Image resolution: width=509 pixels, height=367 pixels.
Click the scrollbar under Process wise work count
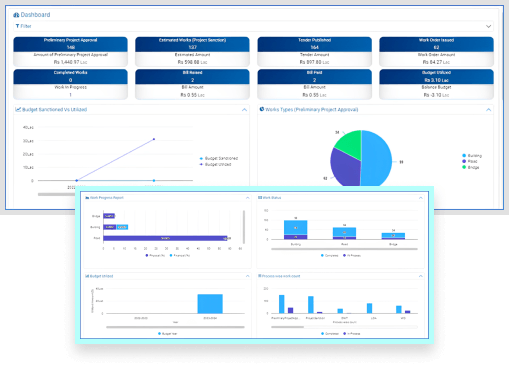(x=287, y=327)
